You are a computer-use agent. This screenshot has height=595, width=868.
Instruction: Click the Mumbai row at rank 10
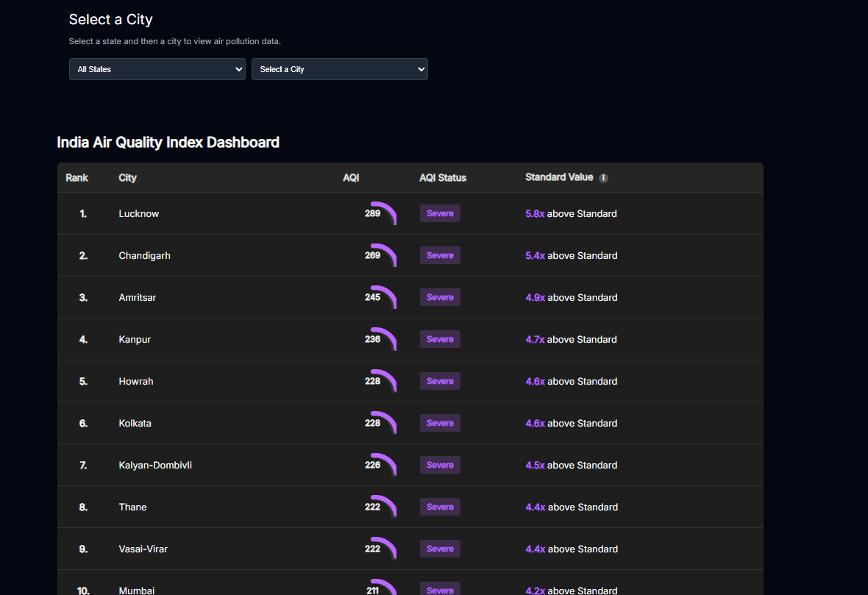tap(137, 590)
